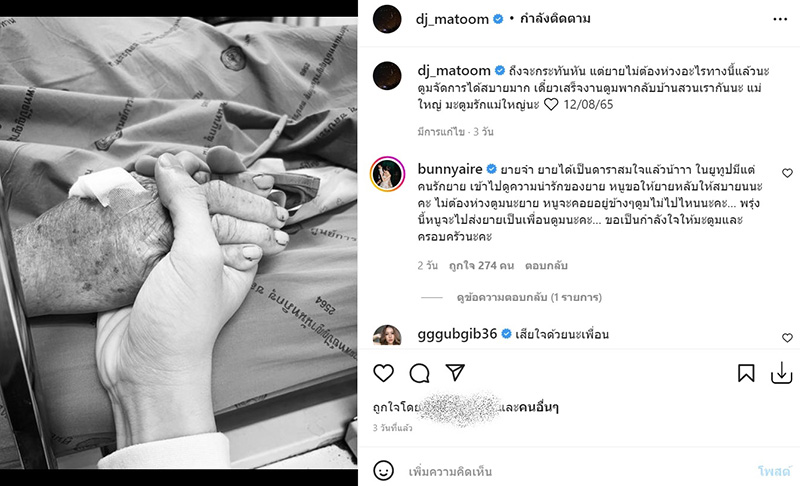Open the emoji picker smiley icon

click(x=383, y=470)
